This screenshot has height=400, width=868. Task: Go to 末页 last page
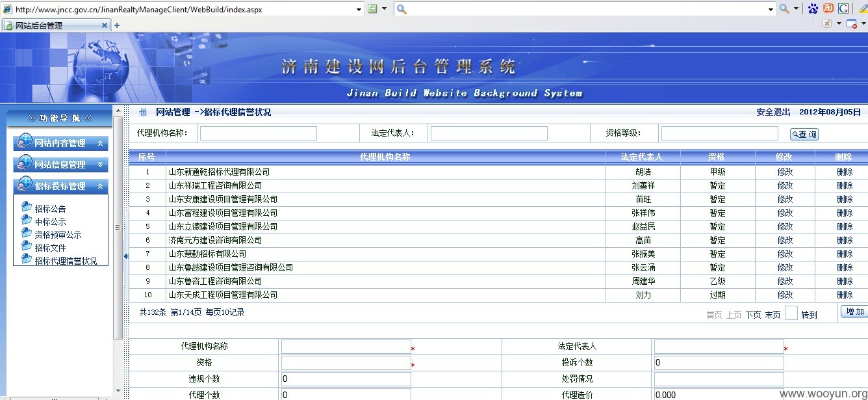[x=772, y=315]
